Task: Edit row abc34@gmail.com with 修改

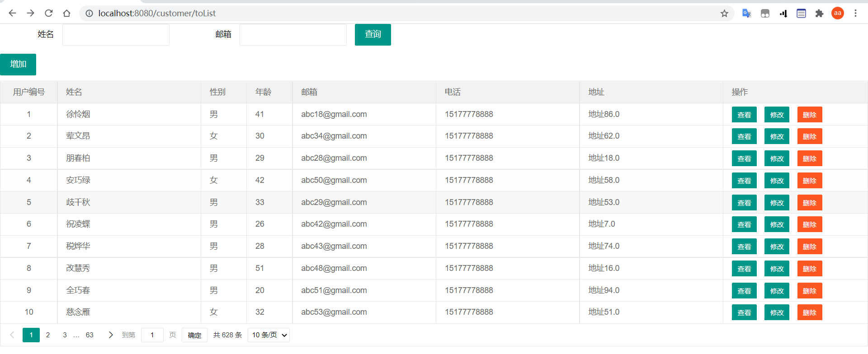Action: pos(777,136)
